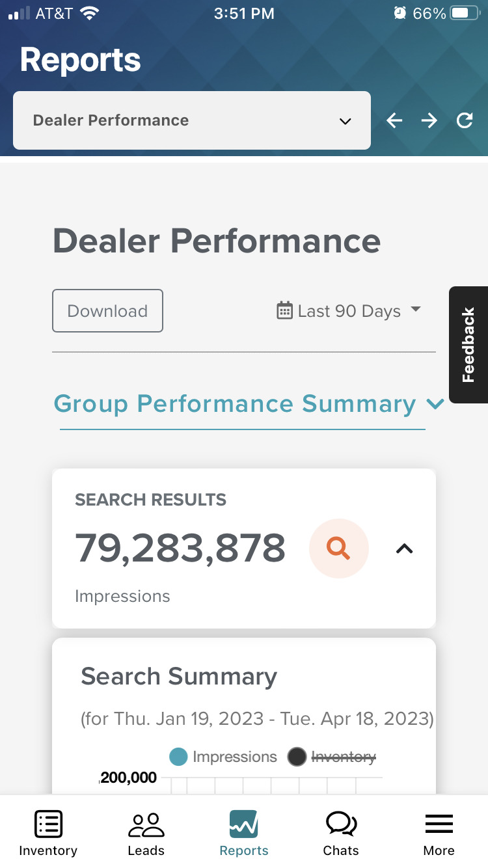Select the Reports bottom tab
The height and width of the screenshot is (868, 488).
point(244,832)
